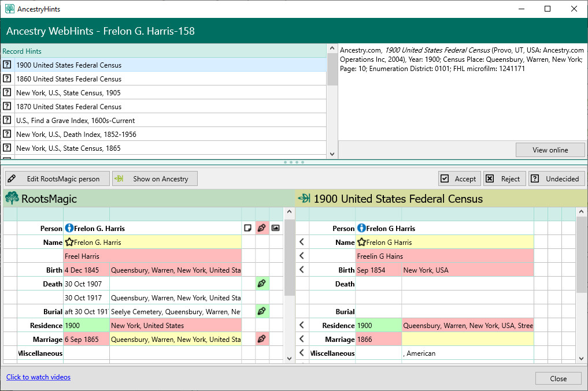
Task: Set the hint to Undecided
Action: pyautogui.click(x=556, y=179)
